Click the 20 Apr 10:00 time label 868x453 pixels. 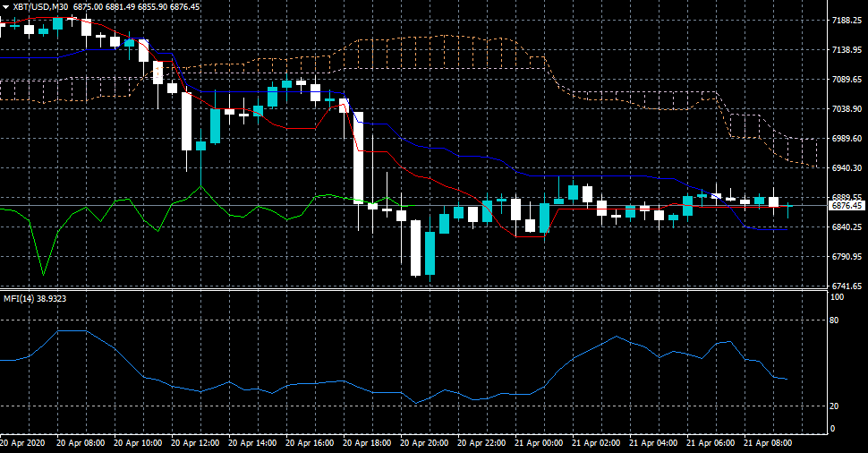click(138, 443)
